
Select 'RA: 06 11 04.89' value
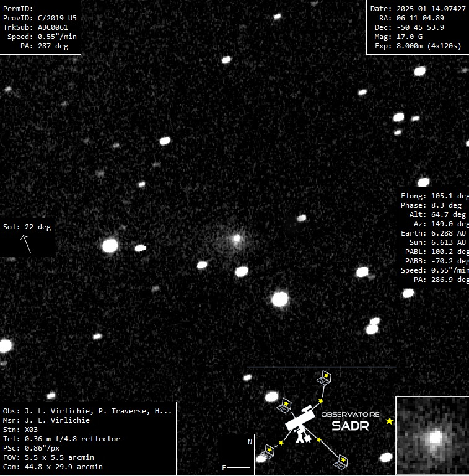coord(411,18)
